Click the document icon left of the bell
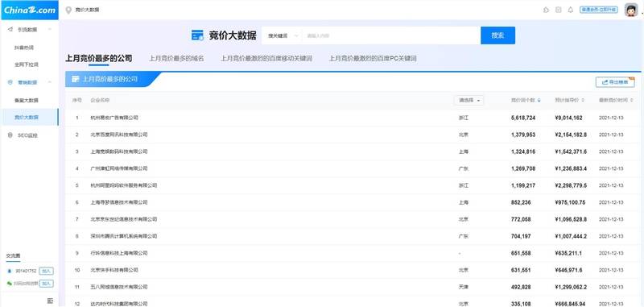644x307 pixels. [x=558, y=10]
